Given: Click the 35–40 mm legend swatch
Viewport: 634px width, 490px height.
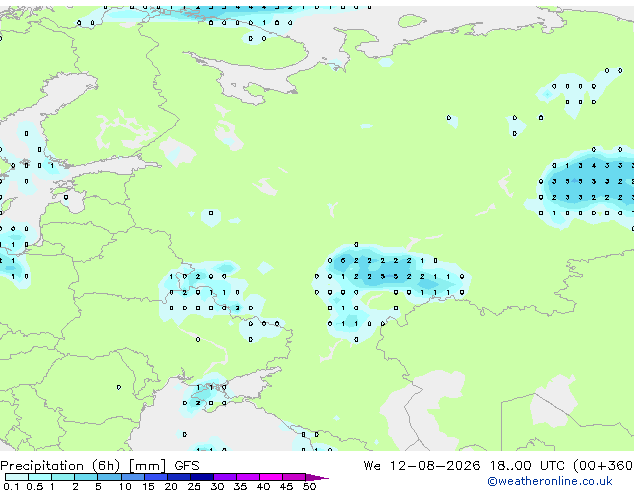Looking at the screenshot, I should pos(248,477).
